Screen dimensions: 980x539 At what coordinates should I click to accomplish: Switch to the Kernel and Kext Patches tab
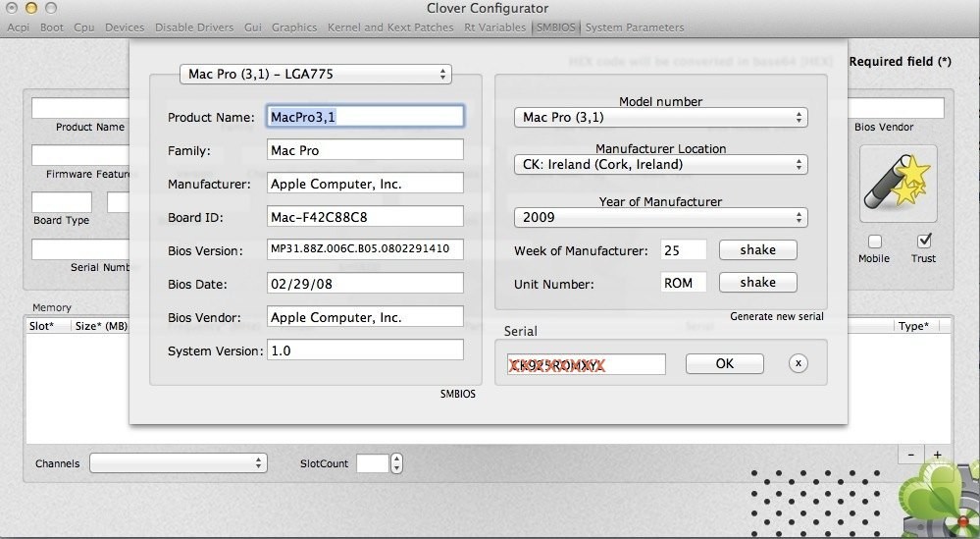[x=390, y=27]
